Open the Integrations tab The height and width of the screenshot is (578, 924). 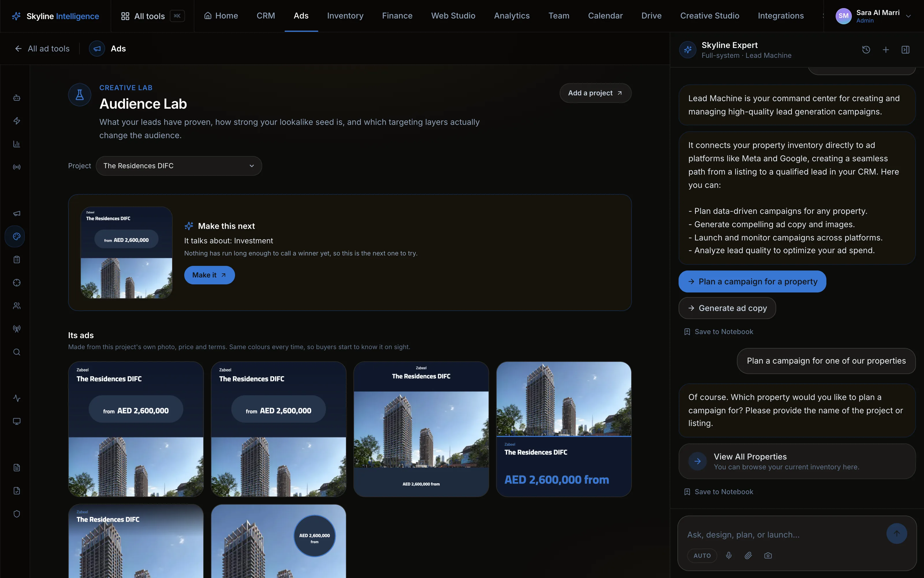tap(781, 16)
